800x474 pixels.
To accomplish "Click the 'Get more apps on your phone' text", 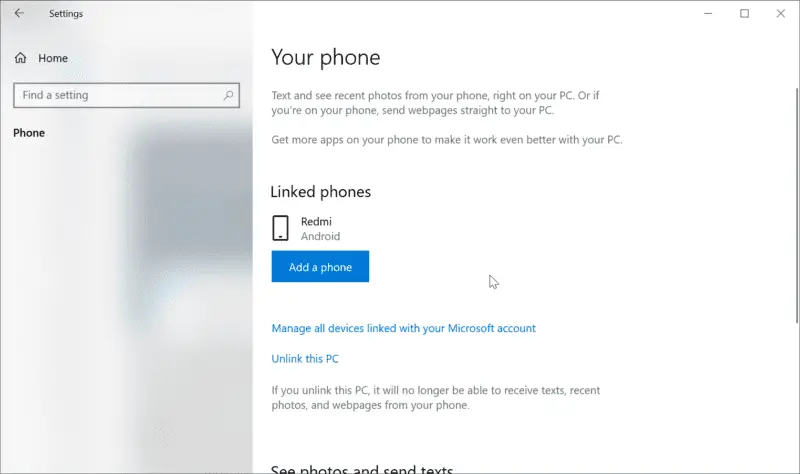I will (446, 140).
